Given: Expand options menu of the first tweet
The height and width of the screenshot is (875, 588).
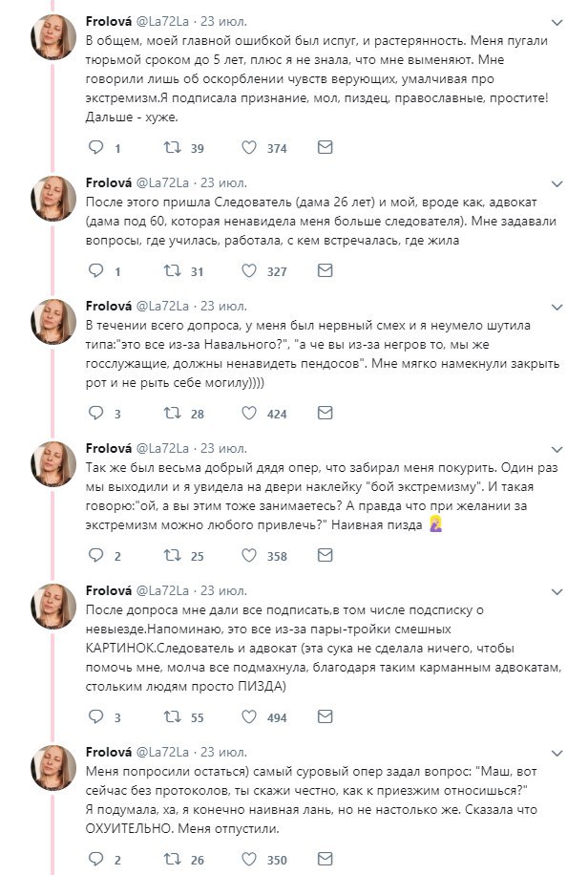Looking at the screenshot, I should click(x=557, y=22).
